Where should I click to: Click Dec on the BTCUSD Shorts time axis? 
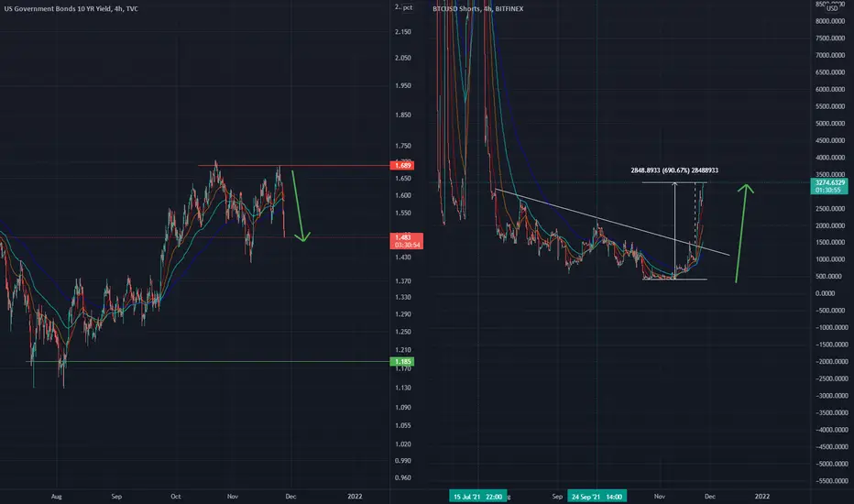pos(709,497)
